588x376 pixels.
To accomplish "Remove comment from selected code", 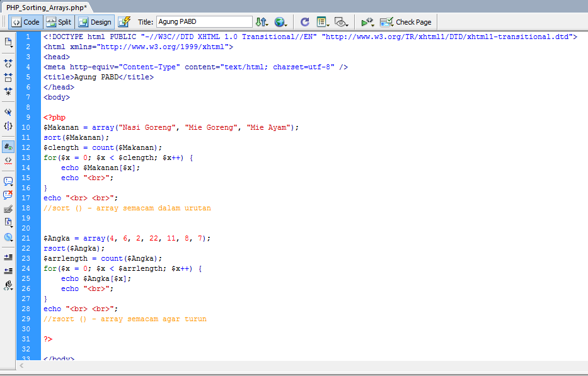I will pos(8,195).
